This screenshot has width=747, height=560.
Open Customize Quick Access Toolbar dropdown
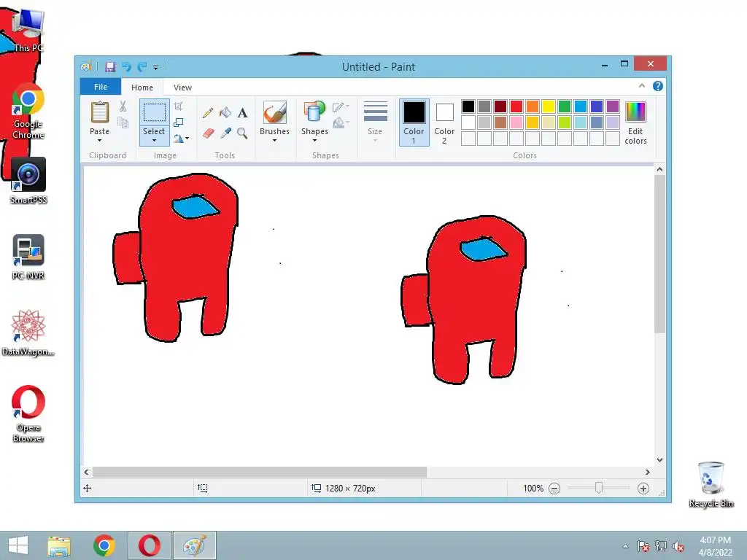pos(156,68)
